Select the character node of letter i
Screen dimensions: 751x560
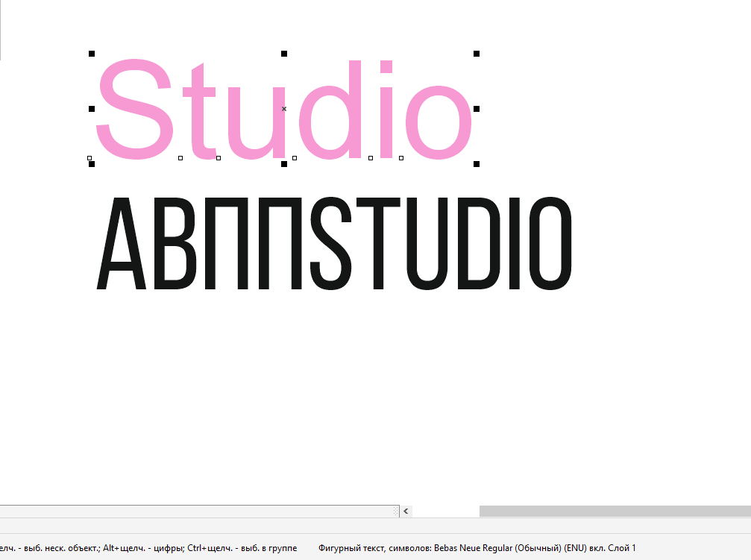[371, 158]
